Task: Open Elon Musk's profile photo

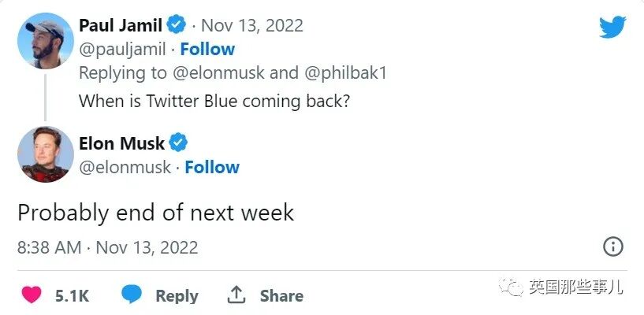Action: coord(46,154)
